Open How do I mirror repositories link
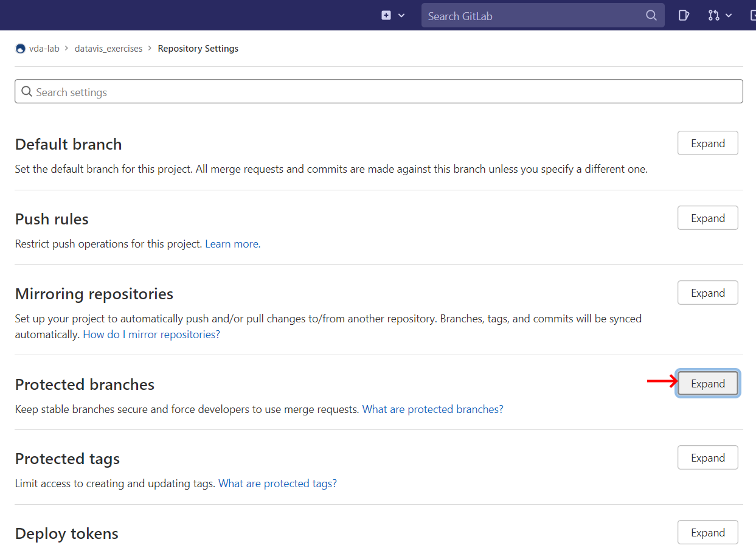Viewport: 756px width, 548px height. click(151, 335)
